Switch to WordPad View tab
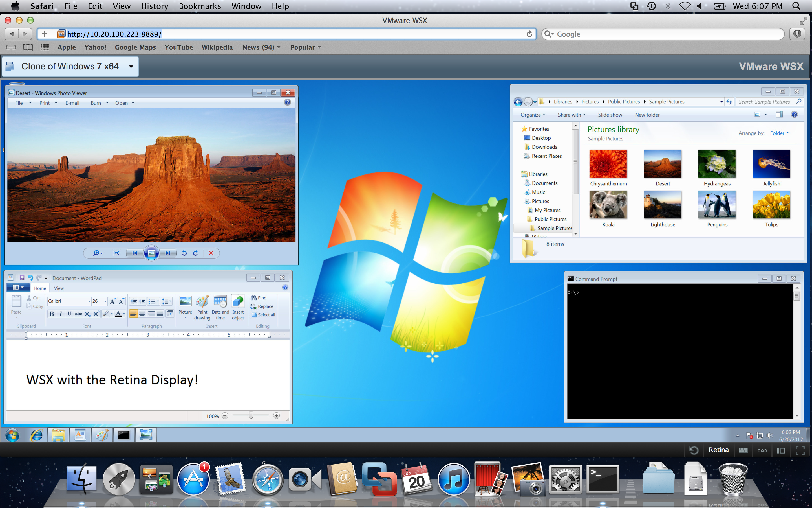The height and width of the screenshot is (508, 812). 59,288
